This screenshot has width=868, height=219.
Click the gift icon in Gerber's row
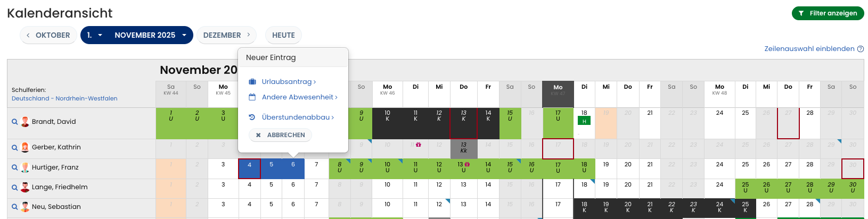click(419, 145)
